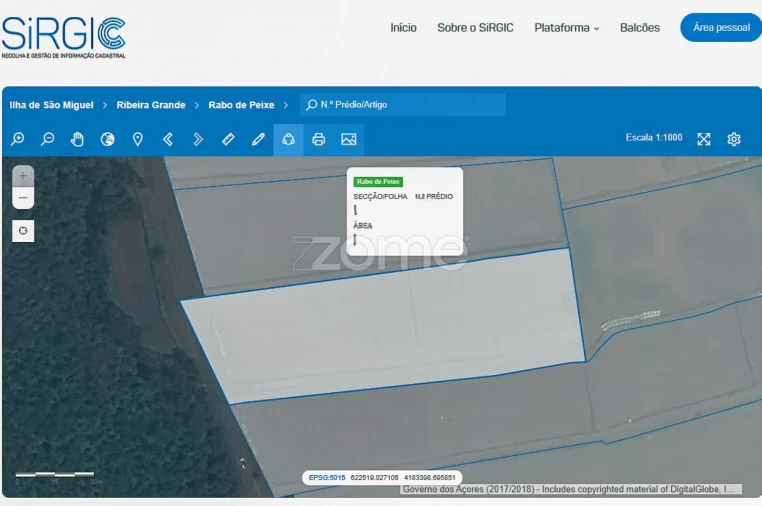Go to previous map view

168,139
